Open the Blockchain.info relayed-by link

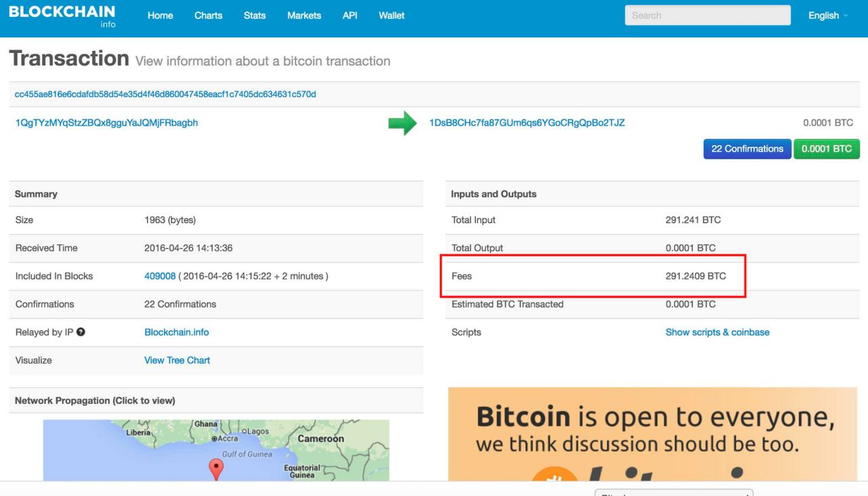tap(176, 332)
